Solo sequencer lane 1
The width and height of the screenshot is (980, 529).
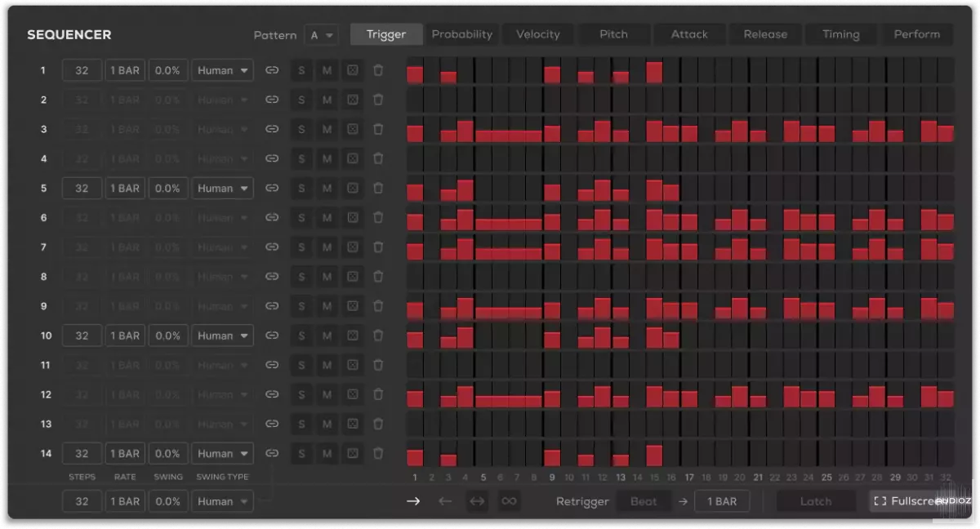(x=301, y=70)
